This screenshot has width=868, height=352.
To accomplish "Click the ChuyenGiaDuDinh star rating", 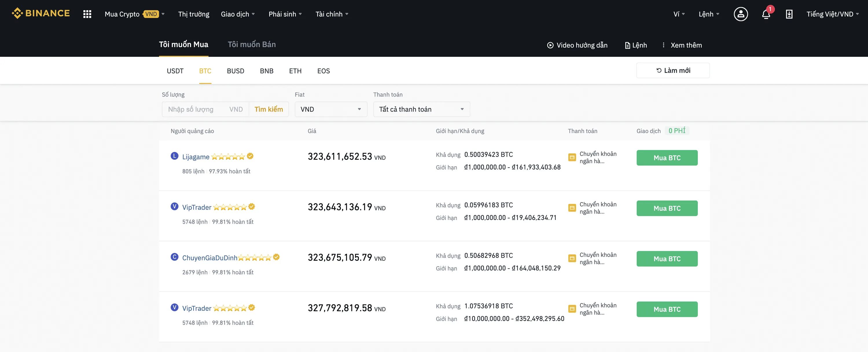I will click(x=254, y=258).
